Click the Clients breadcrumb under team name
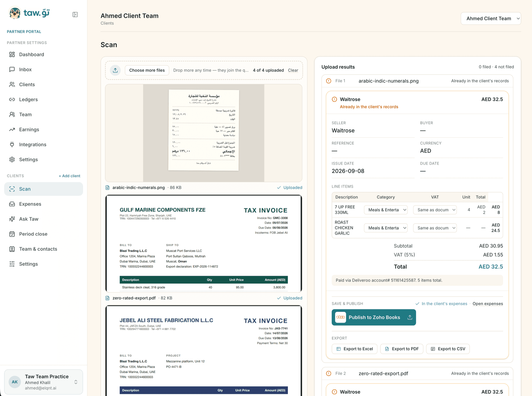Screen dimensions: 532x396 [x=107, y=23]
